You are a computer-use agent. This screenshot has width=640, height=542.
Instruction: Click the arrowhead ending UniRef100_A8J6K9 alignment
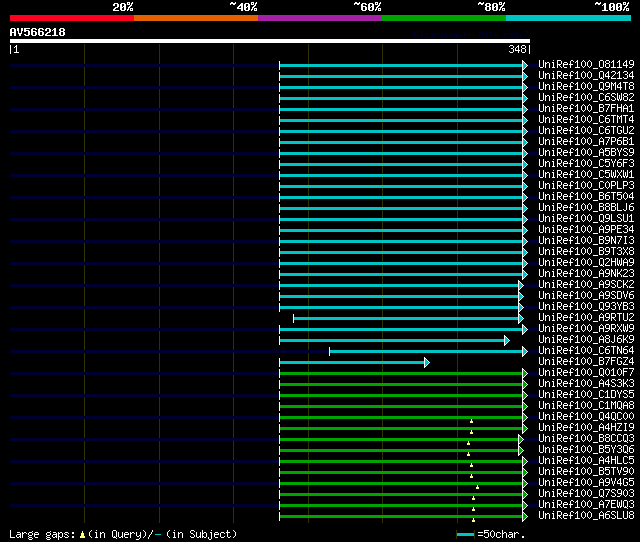(x=507, y=340)
